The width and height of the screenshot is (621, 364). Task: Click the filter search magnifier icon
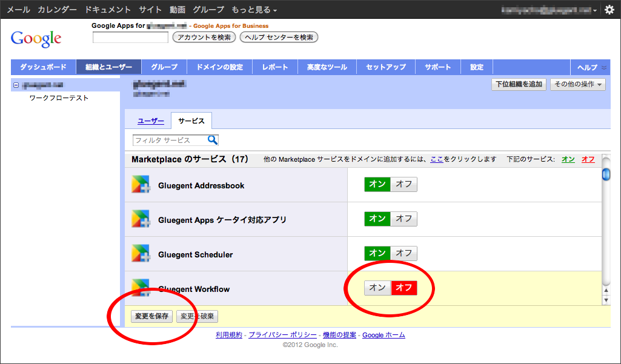click(x=213, y=140)
